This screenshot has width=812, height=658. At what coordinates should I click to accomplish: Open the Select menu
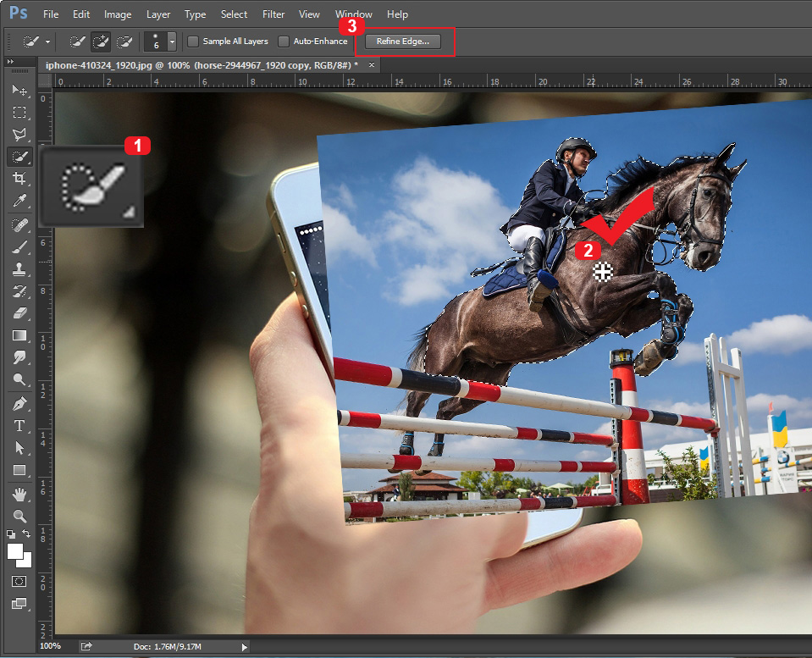coord(234,14)
